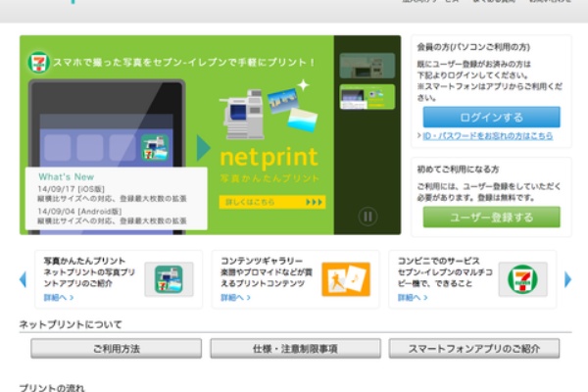Open the ご利用方法 tab button
Screen dimensions: 588x392
[x=116, y=348]
